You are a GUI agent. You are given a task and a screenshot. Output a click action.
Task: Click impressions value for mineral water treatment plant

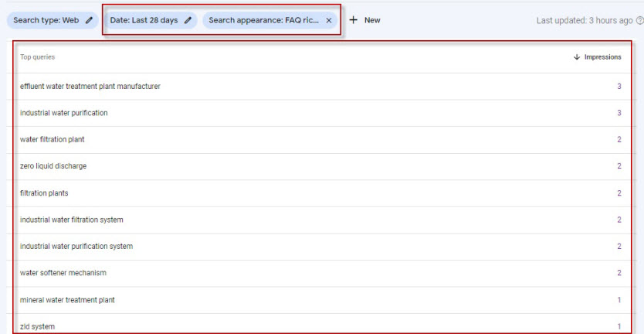[x=619, y=300]
